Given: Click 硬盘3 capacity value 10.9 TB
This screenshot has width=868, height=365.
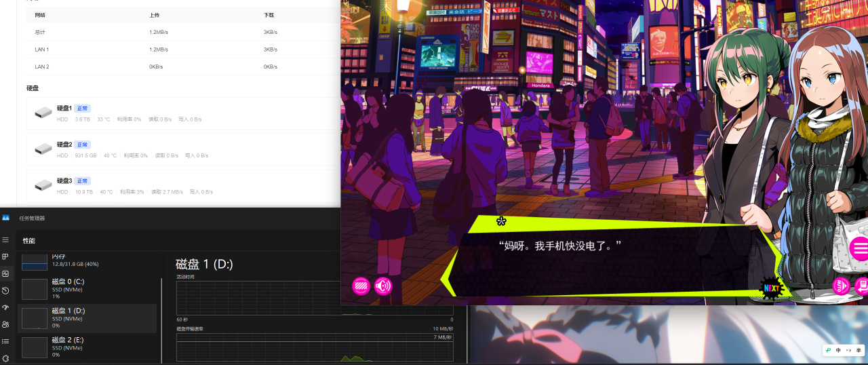Looking at the screenshot, I should (x=83, y=192).
